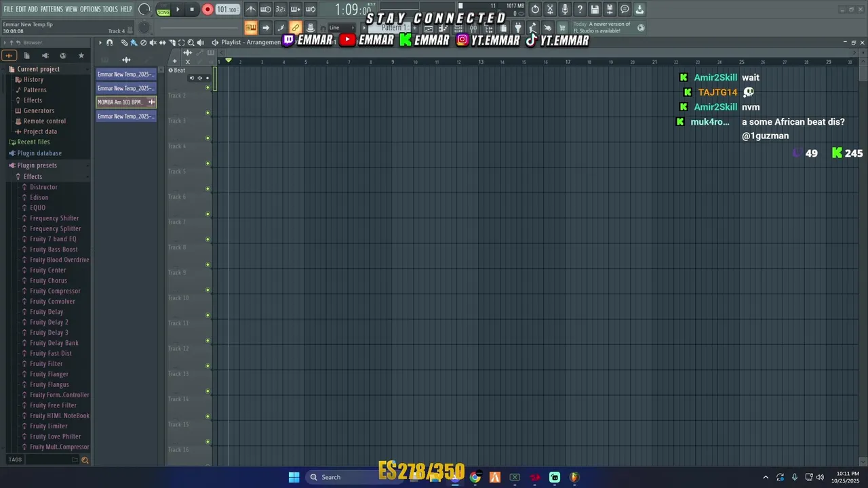Screen dimensions: 868x488
Task: Click the save project floppy icon
Action: [595, 9]
